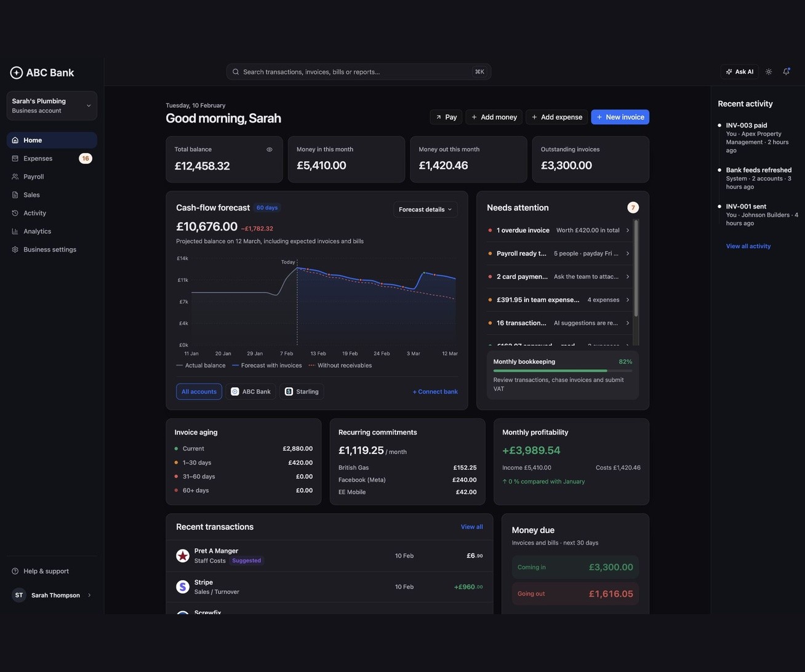Viewport: 805px width, 672px height.
Task: Toggle total balance visibility eye
Action: (x=269, y=150)
